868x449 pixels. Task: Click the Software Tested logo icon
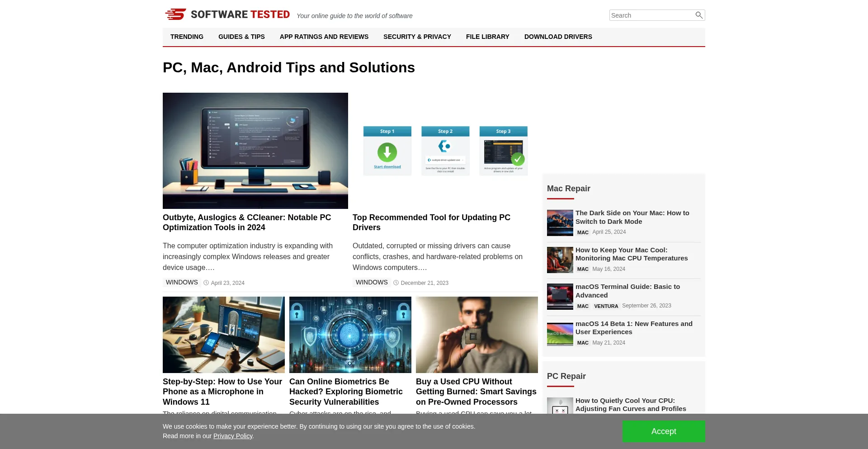coord(175,14)
